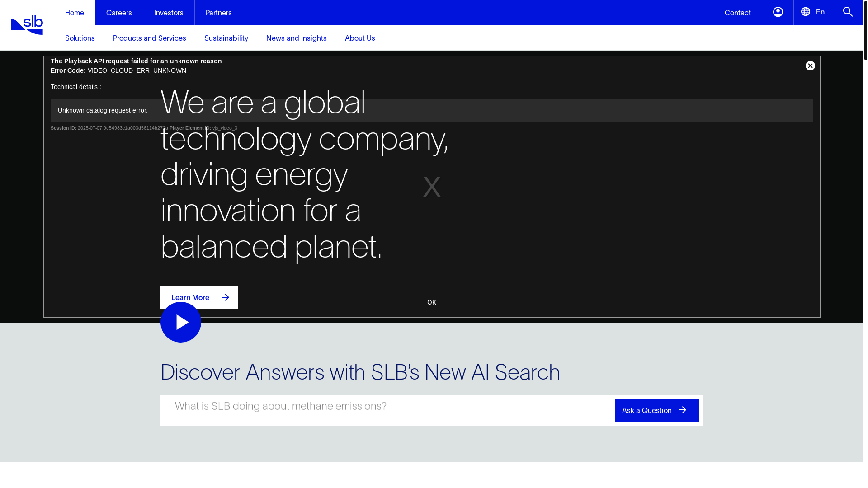868x488 pixels.
Task: Open the search magnifier icon
Action: [x=848, y=12]
